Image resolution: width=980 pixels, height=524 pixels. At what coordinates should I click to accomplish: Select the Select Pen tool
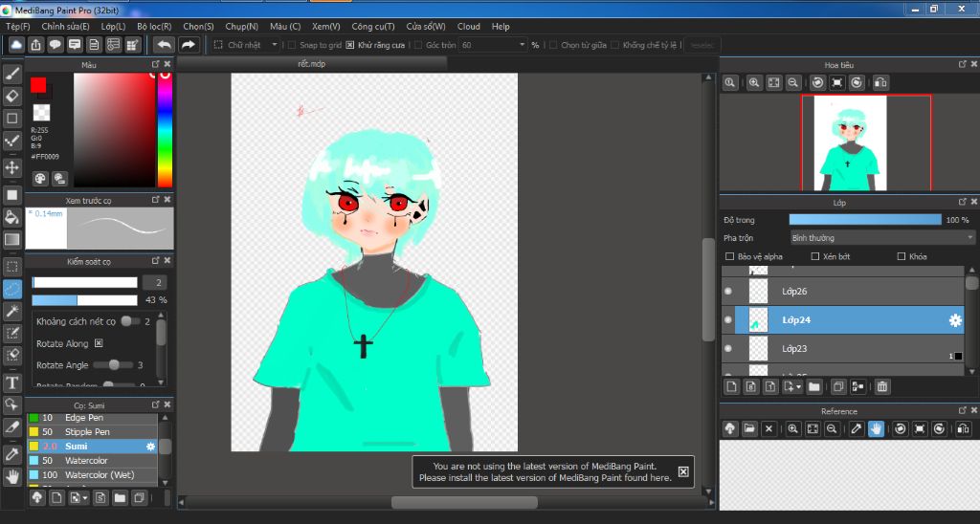(x=11, y=334)
